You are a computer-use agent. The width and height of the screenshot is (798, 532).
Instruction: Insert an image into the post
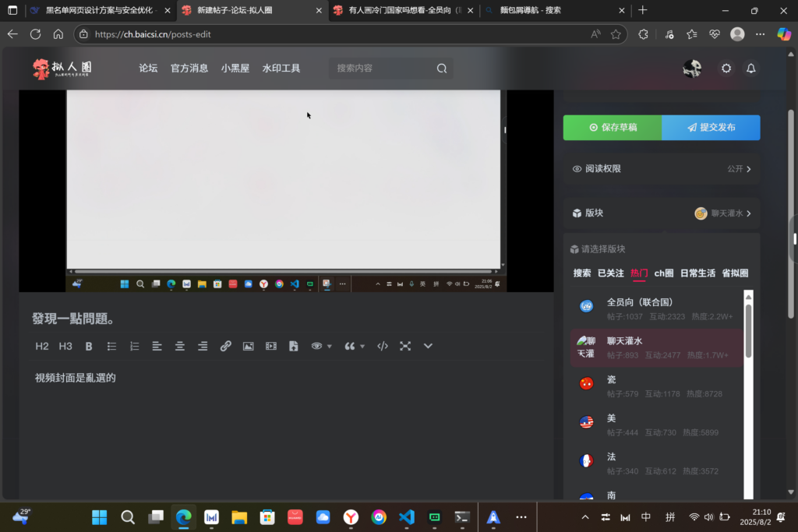(249, 346)
